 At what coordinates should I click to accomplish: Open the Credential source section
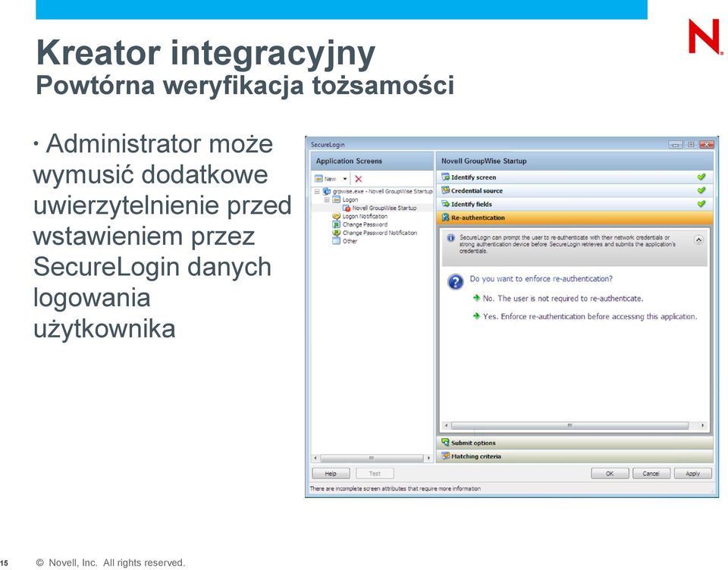point(574,191)
